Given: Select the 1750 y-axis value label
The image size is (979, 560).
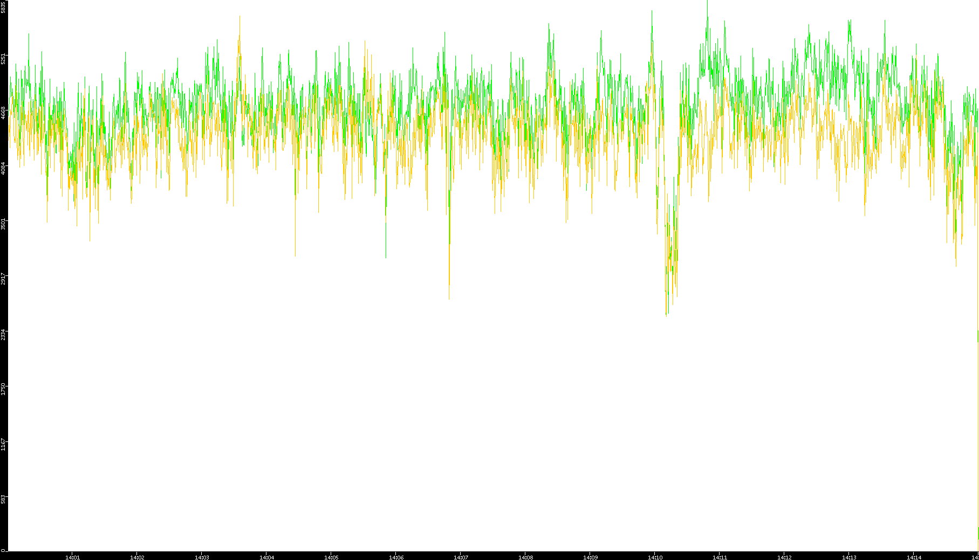Looking at the screenshot, I should [3, 389].
